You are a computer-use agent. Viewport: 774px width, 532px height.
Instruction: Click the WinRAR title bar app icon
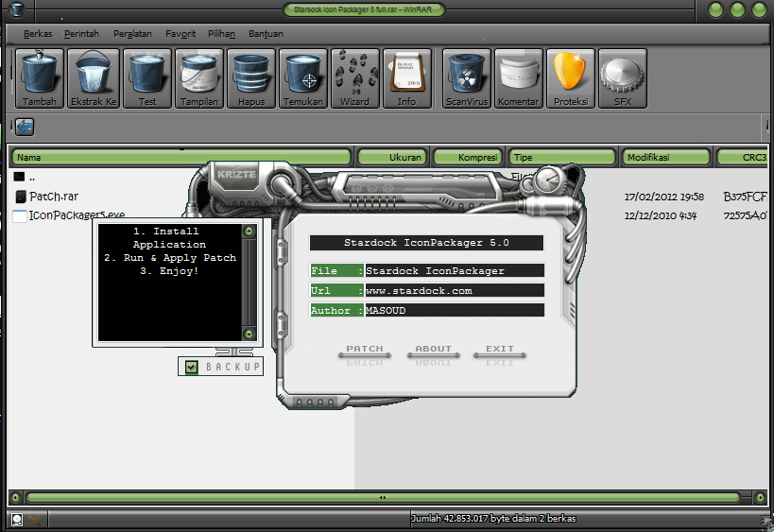[17, 9]
